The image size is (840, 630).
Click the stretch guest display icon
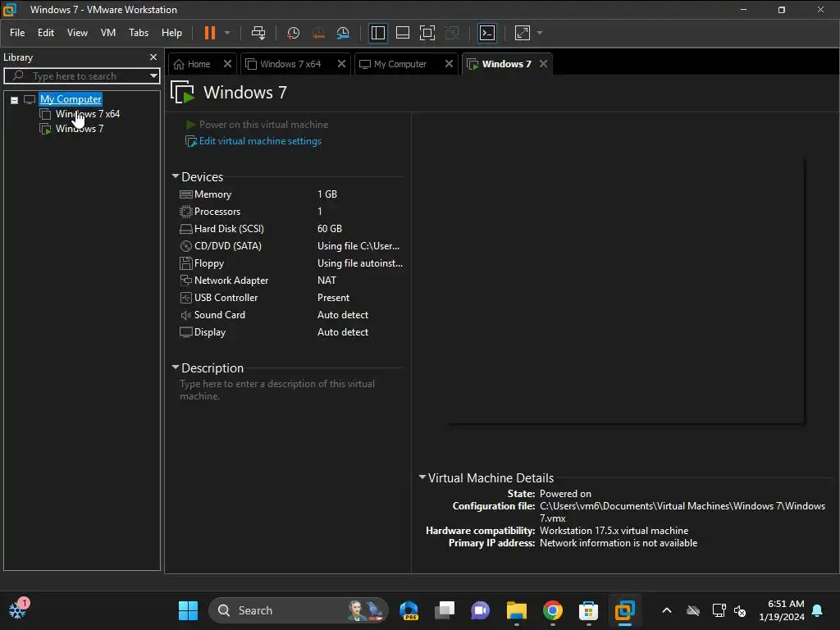coord(523,33)
